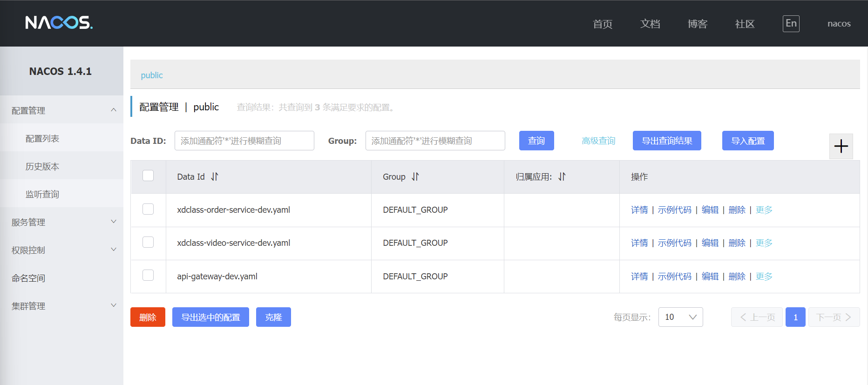
Task: Open 命名空间 in the sidebar
Action: (61, 278)
